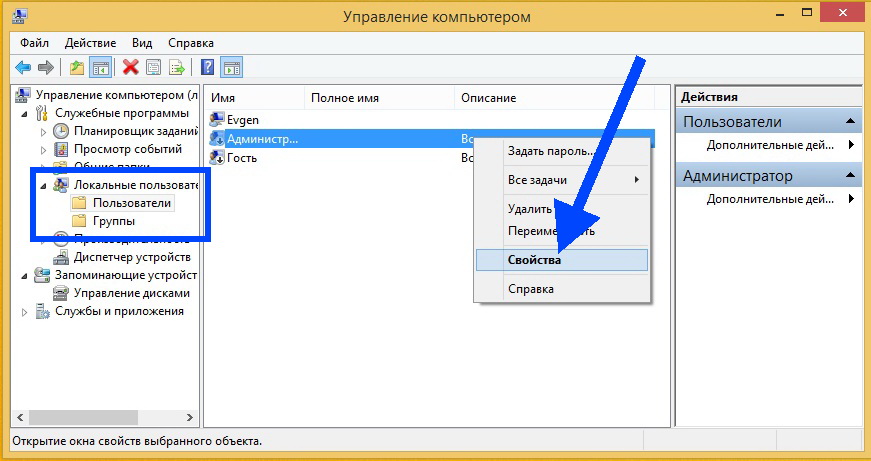Click the Up one level folder icon
Viewport: 871px width, 461px height.
(x=77, y=68)
